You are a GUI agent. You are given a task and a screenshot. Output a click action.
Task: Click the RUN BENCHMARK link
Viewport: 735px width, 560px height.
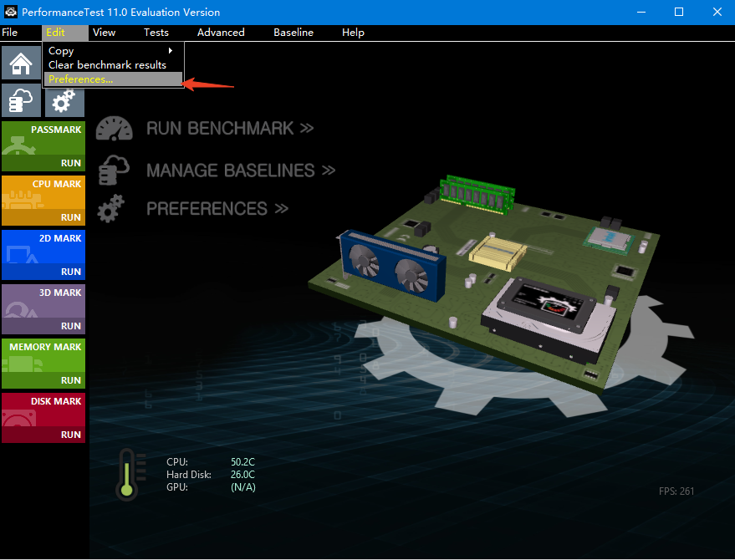click(x=229, y=129)
